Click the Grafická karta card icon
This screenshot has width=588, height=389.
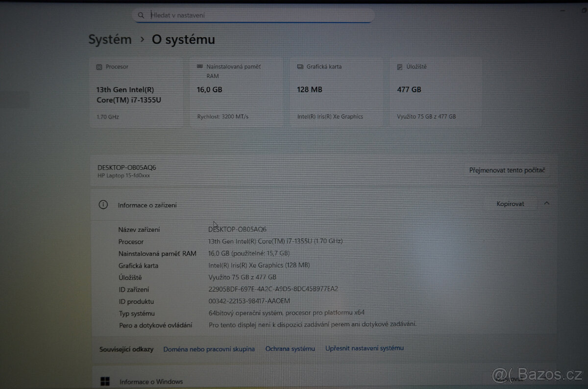tap(300, 67)
